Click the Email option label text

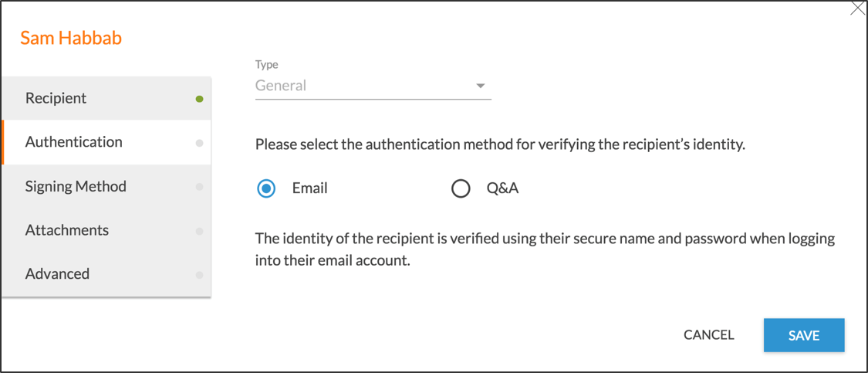tap(309, 188)
